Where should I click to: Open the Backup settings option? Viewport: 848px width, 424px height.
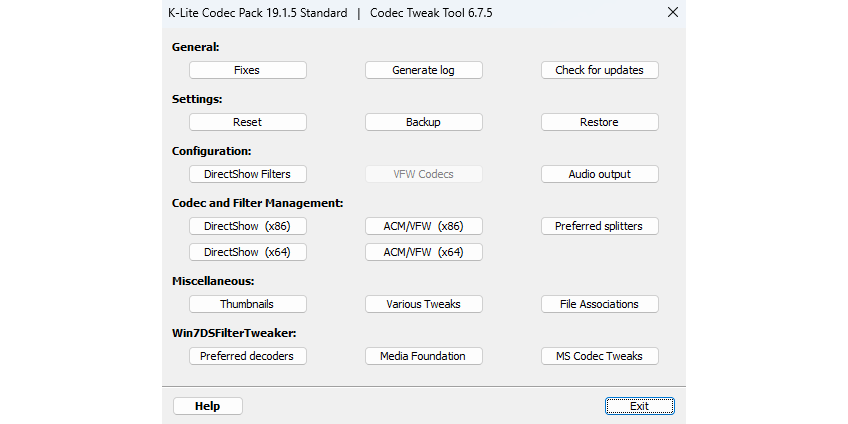(423, 122)
